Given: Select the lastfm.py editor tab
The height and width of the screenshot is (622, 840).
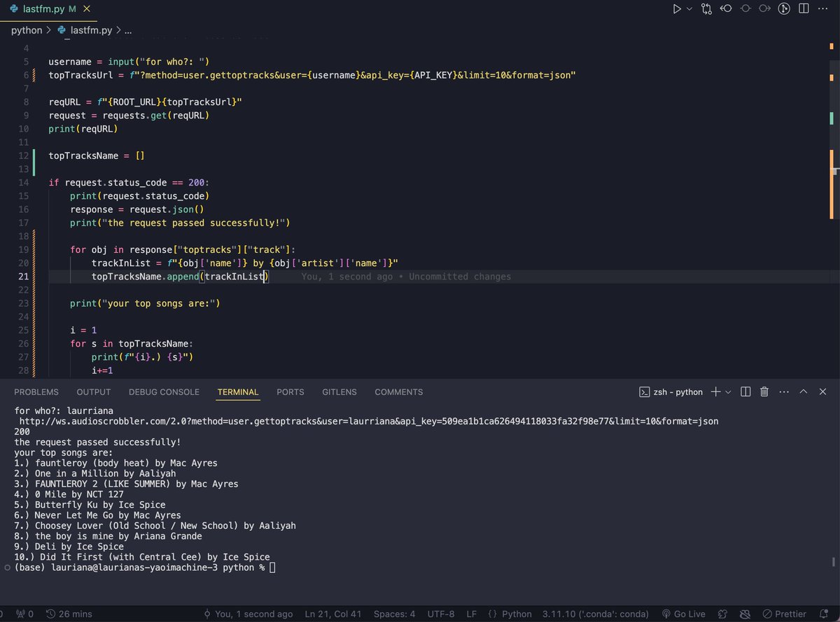Looking at the screenshot, I should (48, 9).
